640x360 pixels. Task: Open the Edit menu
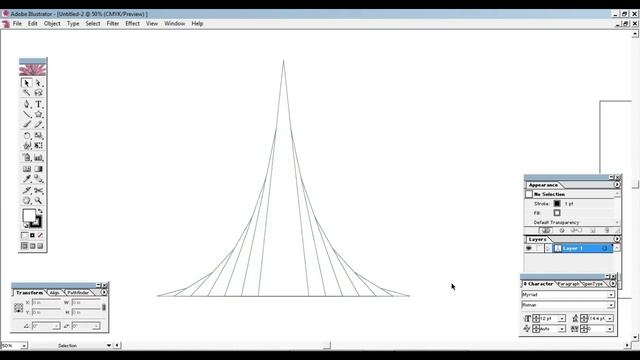click(33, 24)
